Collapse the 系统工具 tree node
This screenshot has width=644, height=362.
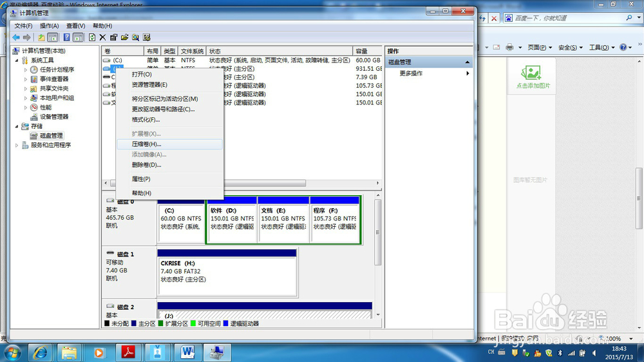click(17, 61)
